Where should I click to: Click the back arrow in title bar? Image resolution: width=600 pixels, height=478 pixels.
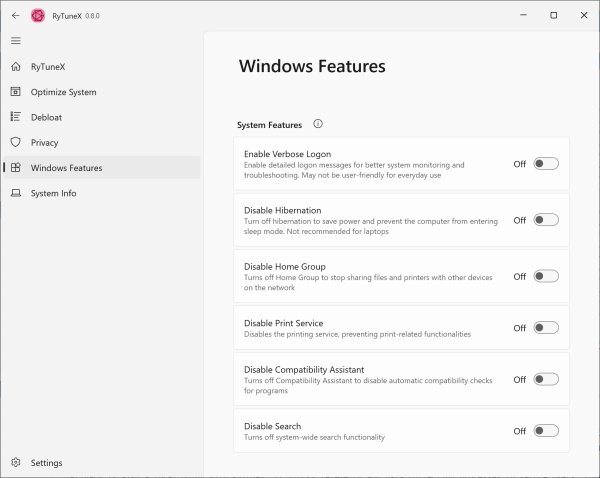point(15,16)
